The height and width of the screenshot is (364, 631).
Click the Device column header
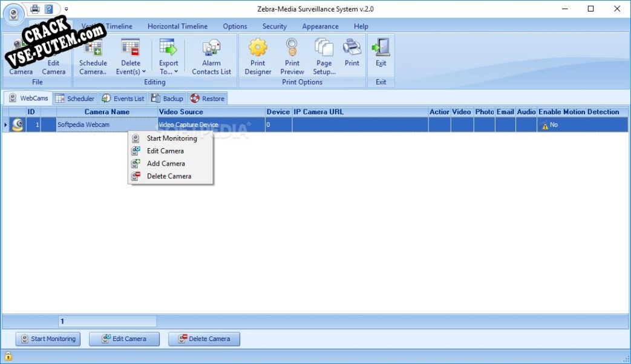point(278,112)
